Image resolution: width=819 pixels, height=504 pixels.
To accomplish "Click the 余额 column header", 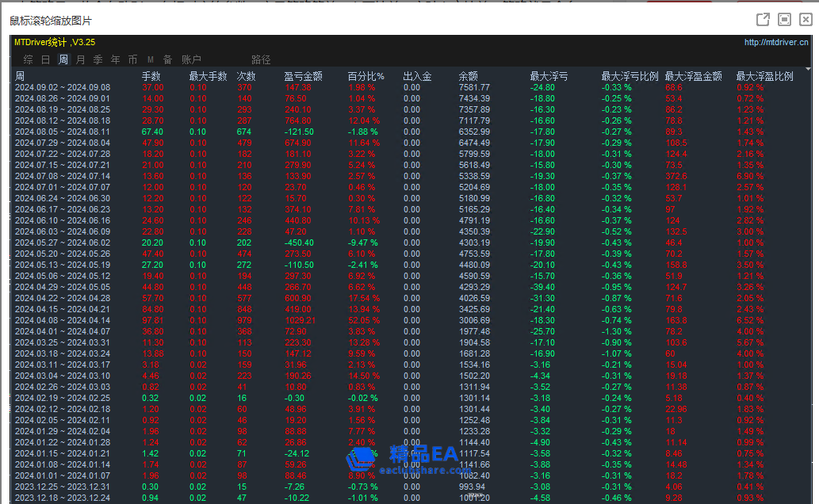I will [468, 77].
